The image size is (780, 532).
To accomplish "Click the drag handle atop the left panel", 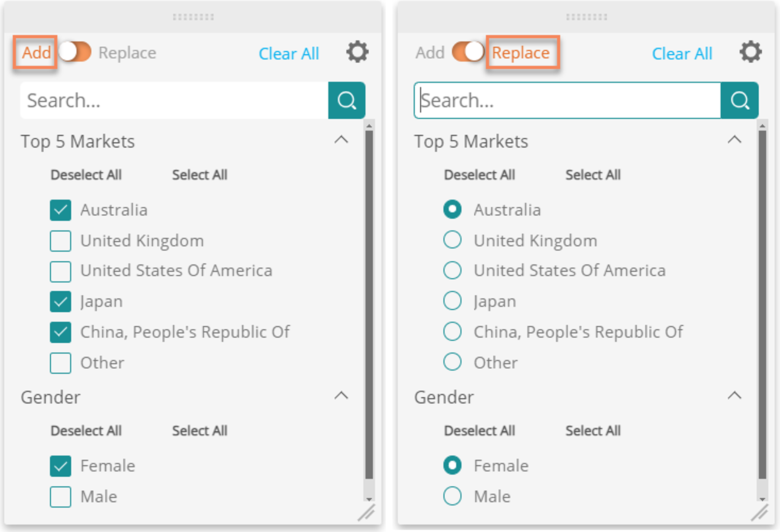I will click(193, 16).
